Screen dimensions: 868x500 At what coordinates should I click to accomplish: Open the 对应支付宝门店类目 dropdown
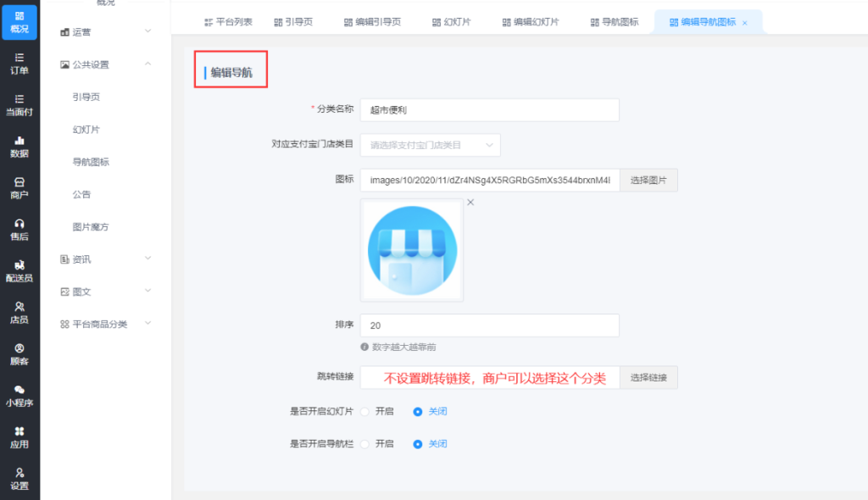tap(430, 145)
